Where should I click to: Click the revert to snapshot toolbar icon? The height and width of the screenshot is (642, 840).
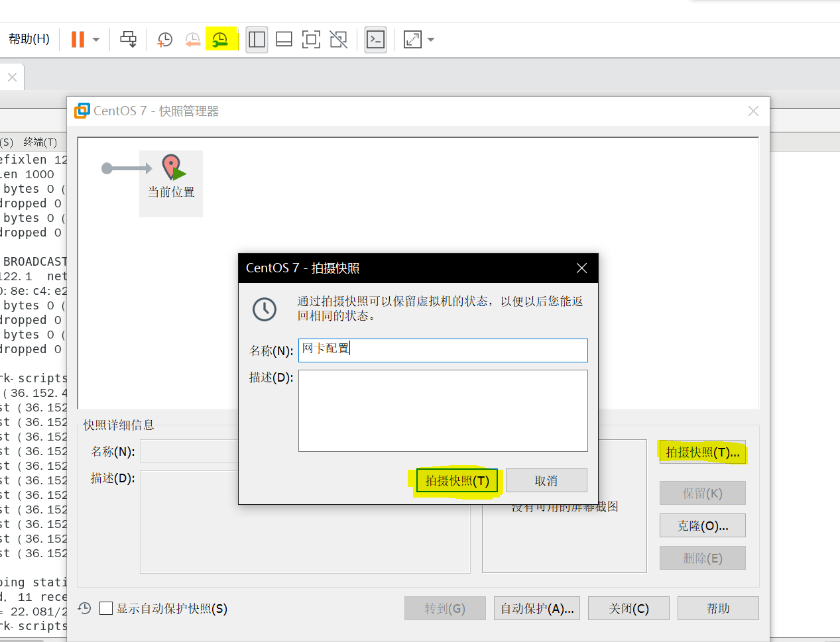click(192, 40)
